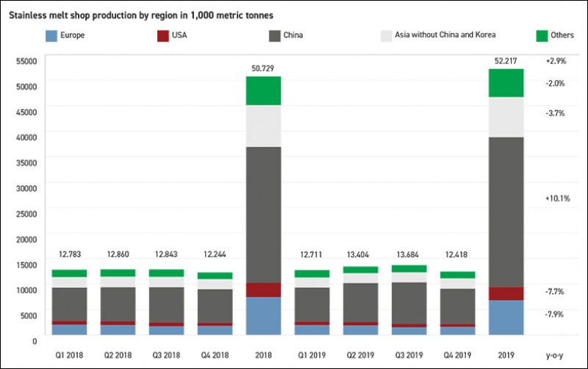
Task: Select the +10.1% y-o-y change label
Action: coord(555,198)
